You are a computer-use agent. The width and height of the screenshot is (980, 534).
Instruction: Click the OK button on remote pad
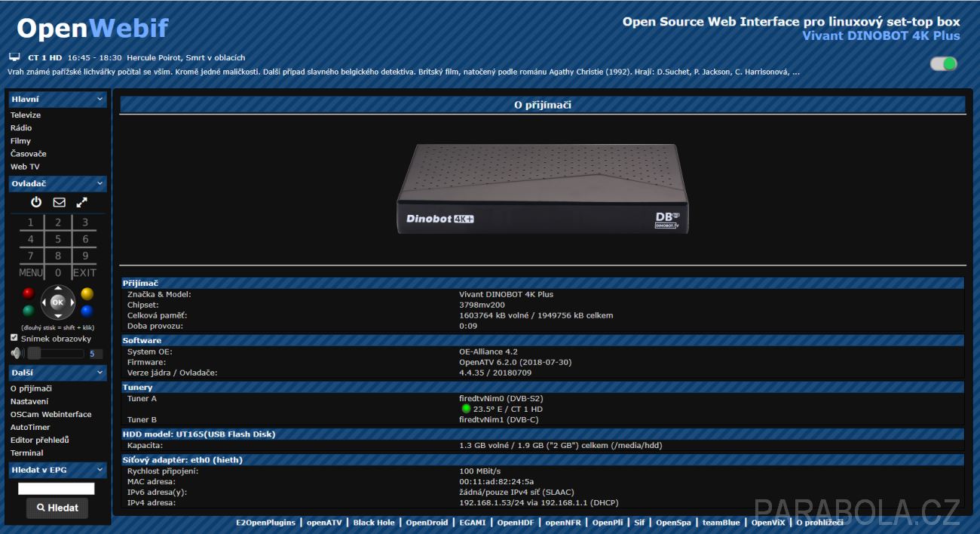point(58,302)
